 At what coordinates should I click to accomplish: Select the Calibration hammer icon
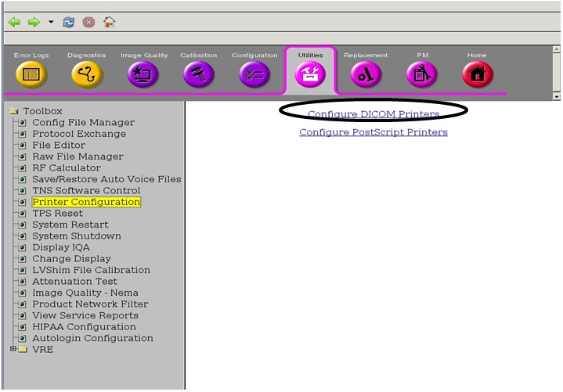pyautogui.click(x=198, y=74)
